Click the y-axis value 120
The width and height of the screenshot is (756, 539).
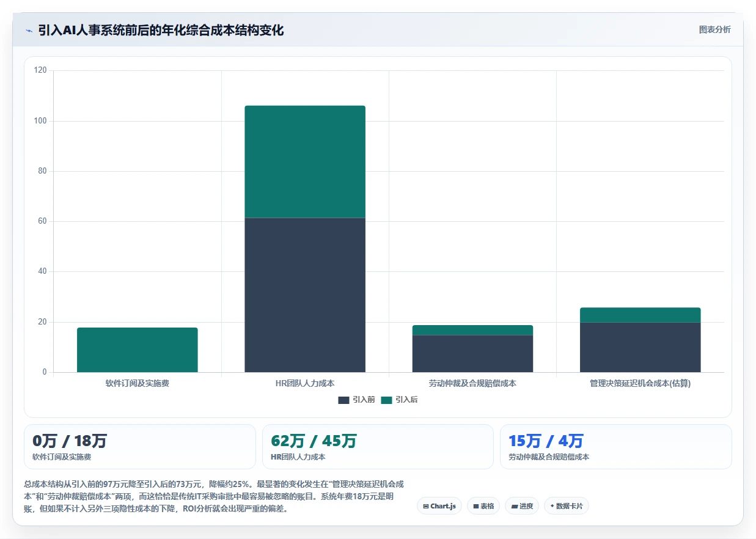tap(40, 70)
